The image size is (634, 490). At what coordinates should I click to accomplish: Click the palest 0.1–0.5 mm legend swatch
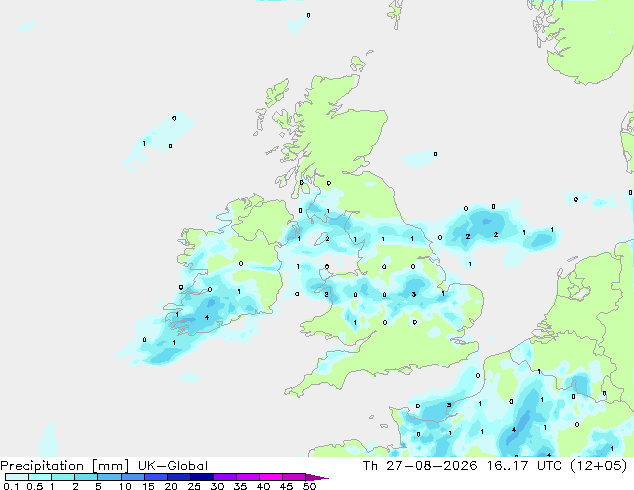coord(17,477)
